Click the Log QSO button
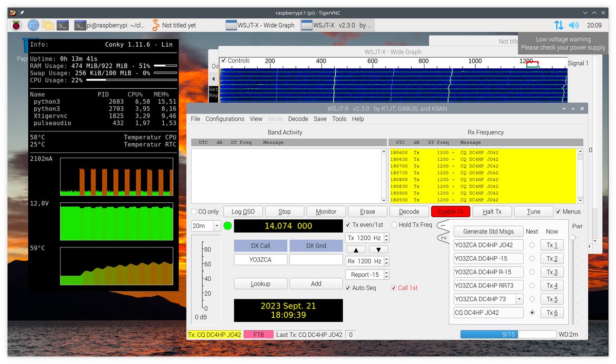The image size is (616, 364). pyautogui.click(x=243, y=212)
